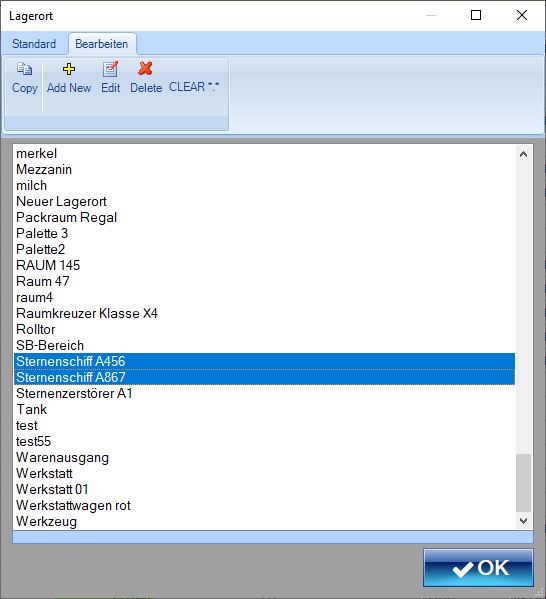Click the vertical scrollbar thumb

[523, 483]
